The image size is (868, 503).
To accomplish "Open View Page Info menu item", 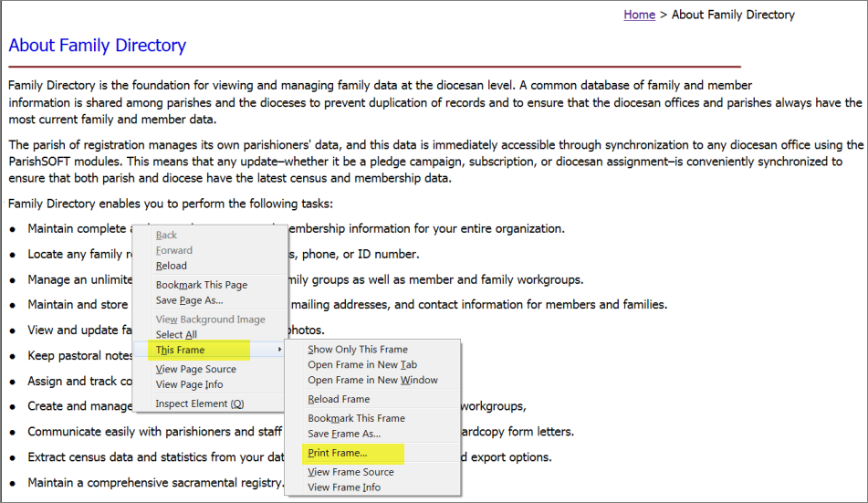I will point(189,384).
